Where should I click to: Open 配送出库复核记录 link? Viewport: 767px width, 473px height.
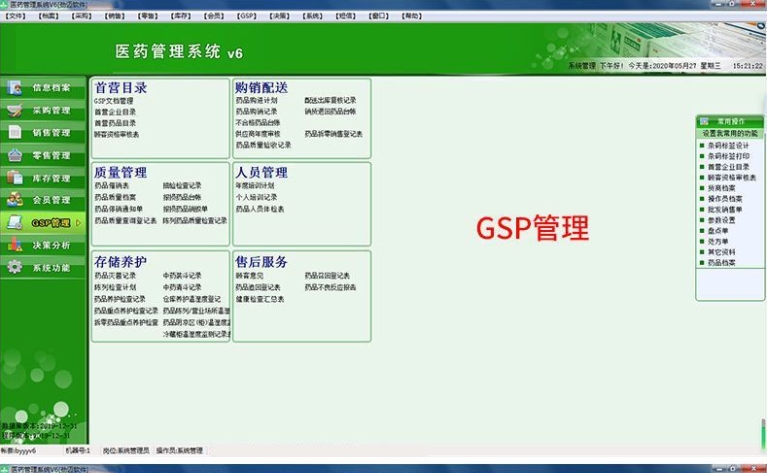(x=330, y=100)
